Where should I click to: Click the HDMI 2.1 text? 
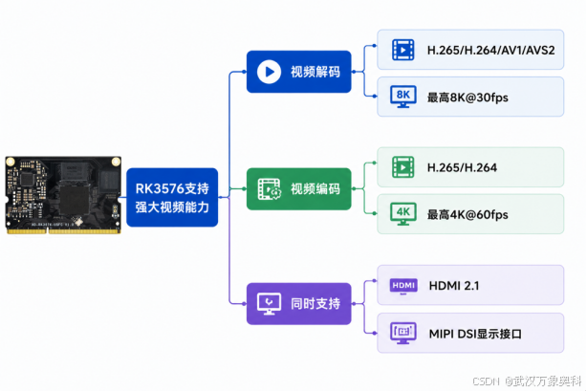click(x=454, y=286)
